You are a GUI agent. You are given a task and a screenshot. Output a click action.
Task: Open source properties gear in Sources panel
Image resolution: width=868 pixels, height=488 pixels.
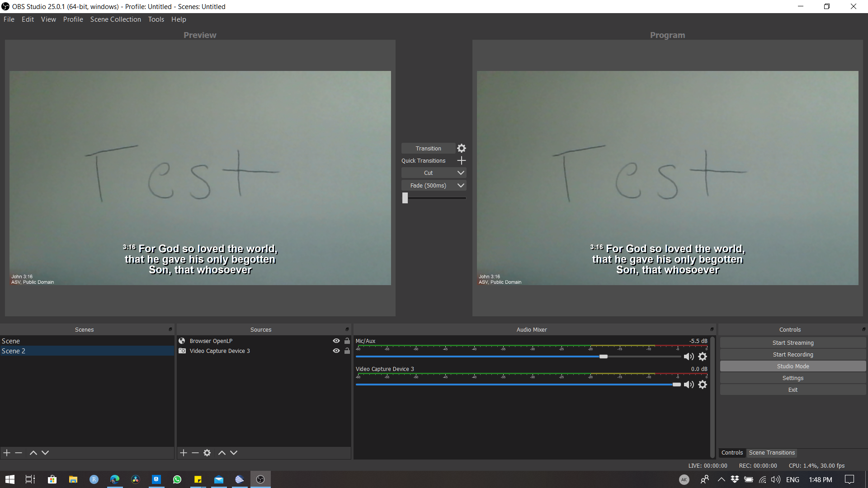(x=207, y=452)
